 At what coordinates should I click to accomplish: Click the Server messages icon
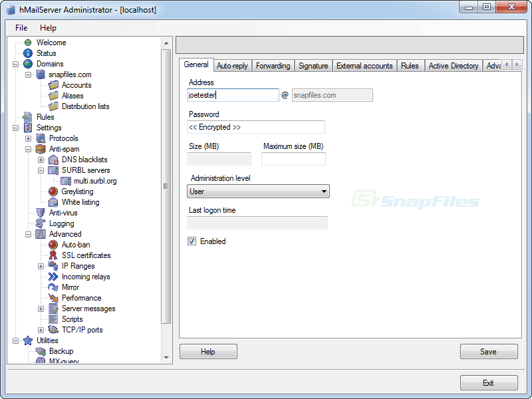[x=53, y=309]
